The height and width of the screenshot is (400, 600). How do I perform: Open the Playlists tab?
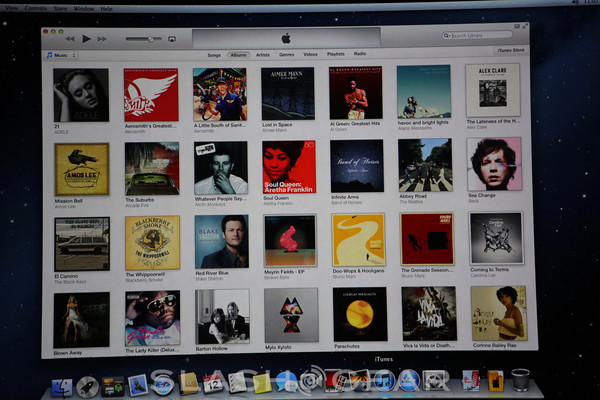click(336, 54)
